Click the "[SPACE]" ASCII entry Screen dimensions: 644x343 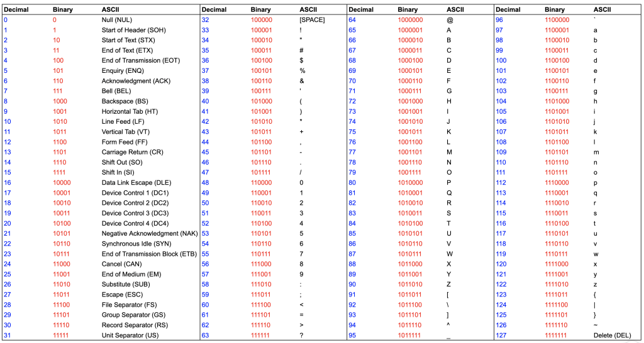(x=312, y=20)
